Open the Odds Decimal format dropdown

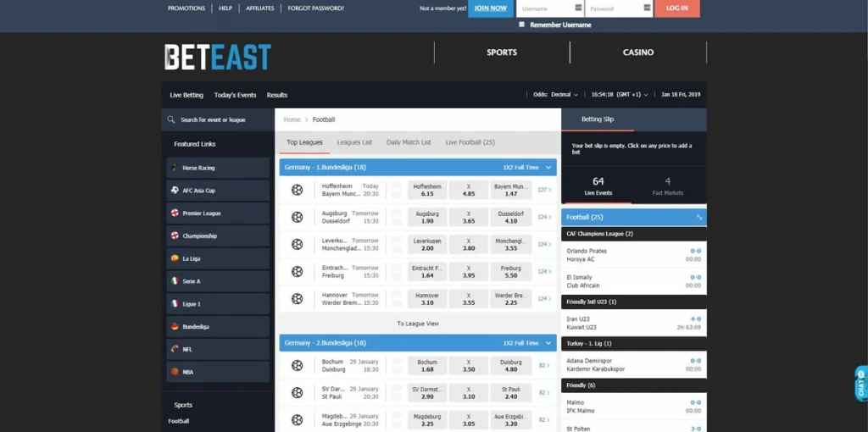pyautogui.click(x=556, y=95)
